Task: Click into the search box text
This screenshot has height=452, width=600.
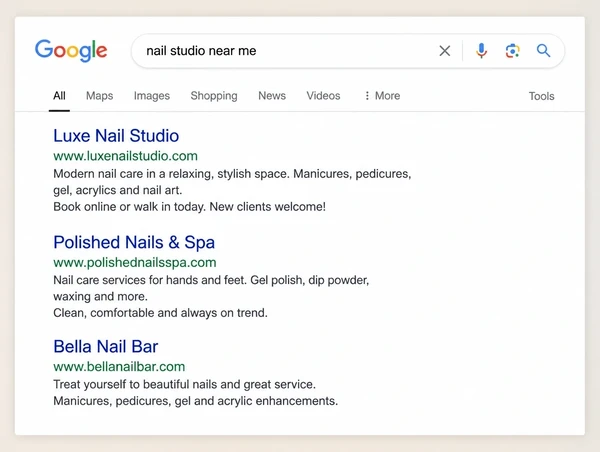Action: point(201,51)
